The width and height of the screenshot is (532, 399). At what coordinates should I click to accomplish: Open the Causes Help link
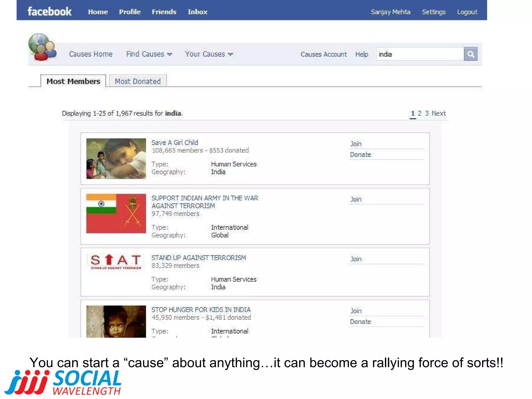pyautogui.click(x=362, y=54)
